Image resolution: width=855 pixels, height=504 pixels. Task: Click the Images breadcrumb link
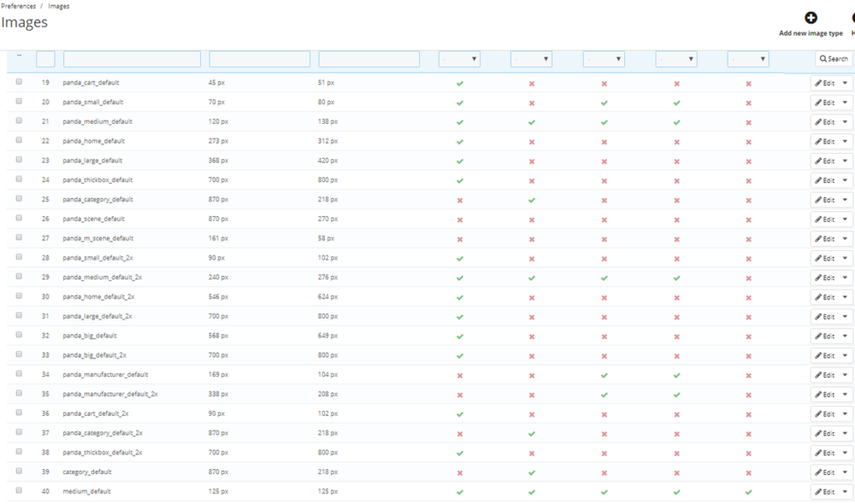coord(59,6)
